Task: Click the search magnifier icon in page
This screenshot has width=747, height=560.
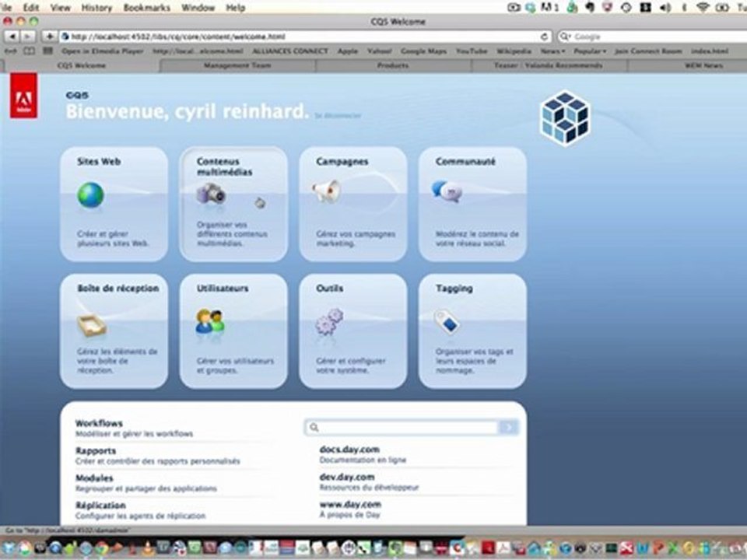Action: coord(314,427)
